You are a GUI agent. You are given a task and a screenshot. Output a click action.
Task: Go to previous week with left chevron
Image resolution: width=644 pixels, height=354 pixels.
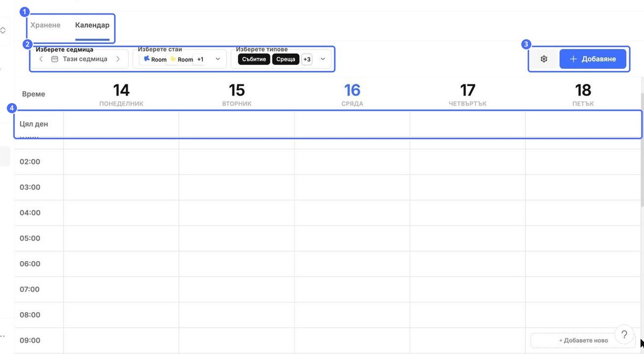point(41,59)
